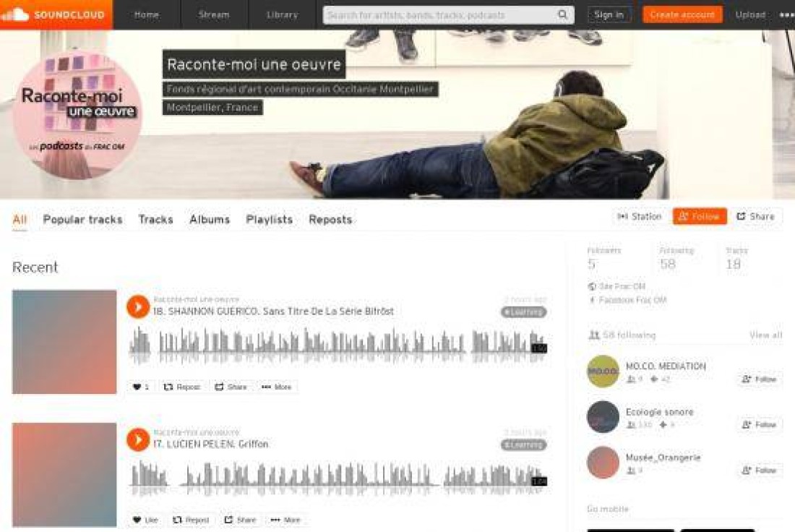
Task: Switch to the Popular tracks tab
Action: [x=82, y=220]
